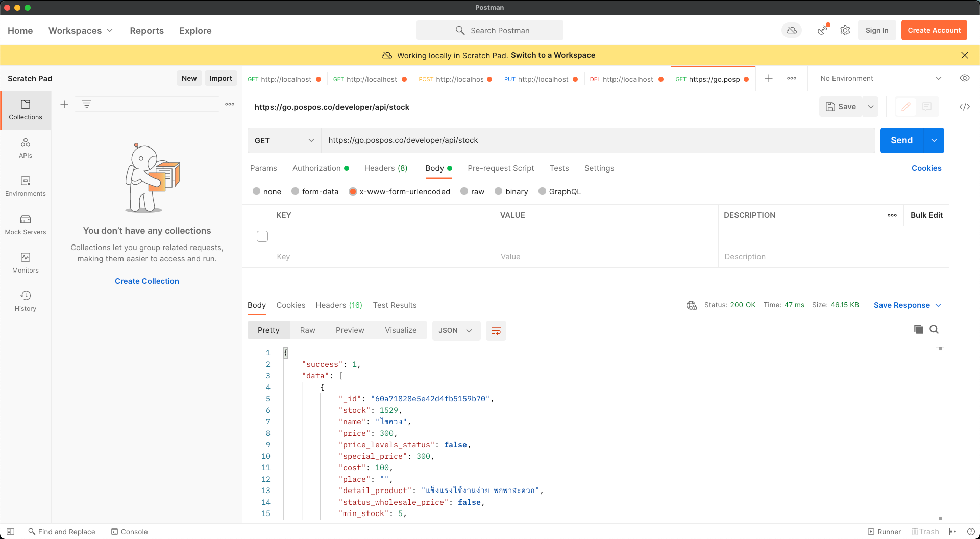
Task: Select the form-data radio button
Action: click(295, 191)
